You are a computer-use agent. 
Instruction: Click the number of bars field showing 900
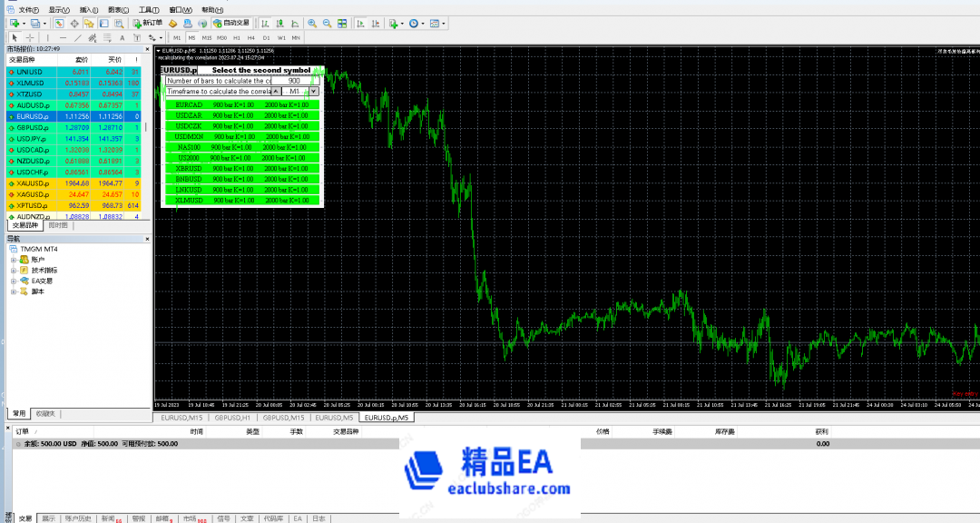tap(293, 81)
